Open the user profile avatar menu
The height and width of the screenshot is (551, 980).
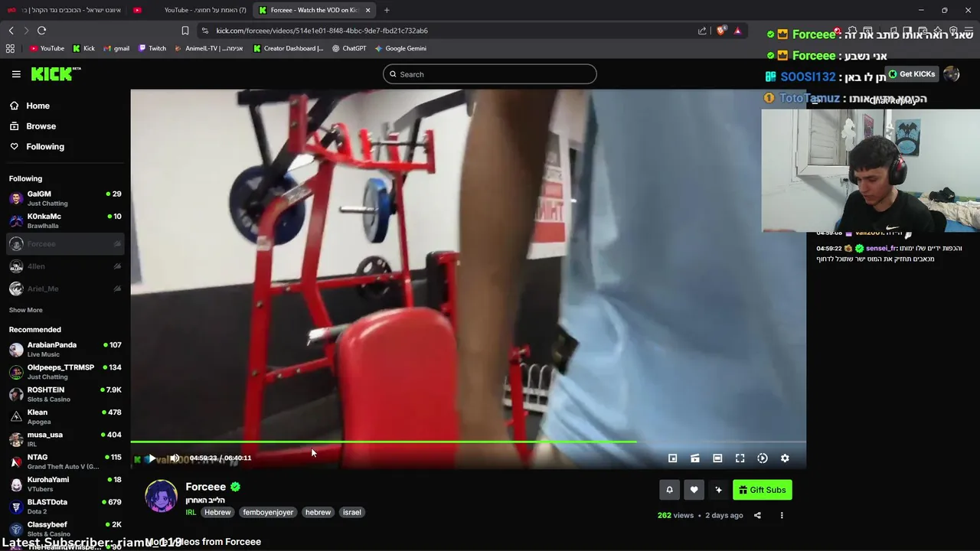[952, 74]
